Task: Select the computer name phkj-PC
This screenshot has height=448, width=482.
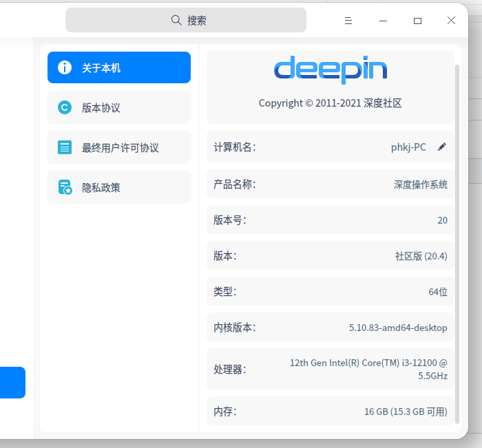Action: [x=408, y=147]
